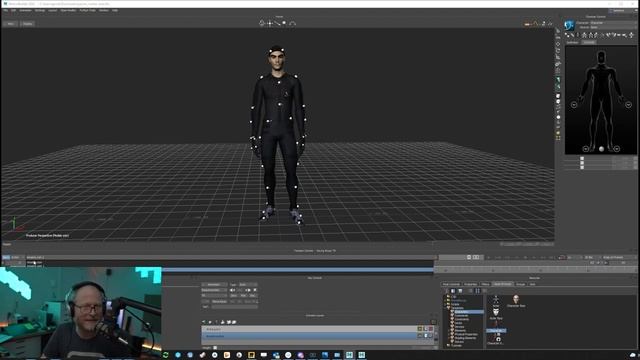This screenshot has width=640, height=360.
Task: Open the Layout menu
Action: coord(53,10)
